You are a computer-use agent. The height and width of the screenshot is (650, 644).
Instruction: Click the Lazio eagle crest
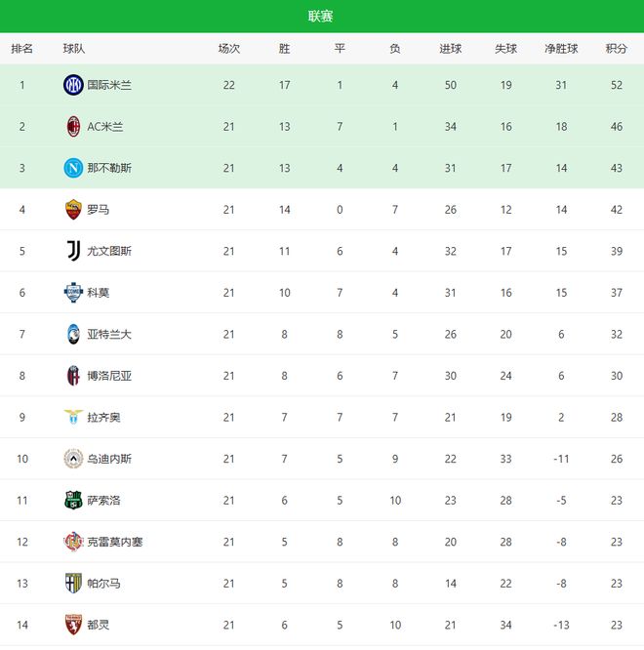click(x=73, y=417)
